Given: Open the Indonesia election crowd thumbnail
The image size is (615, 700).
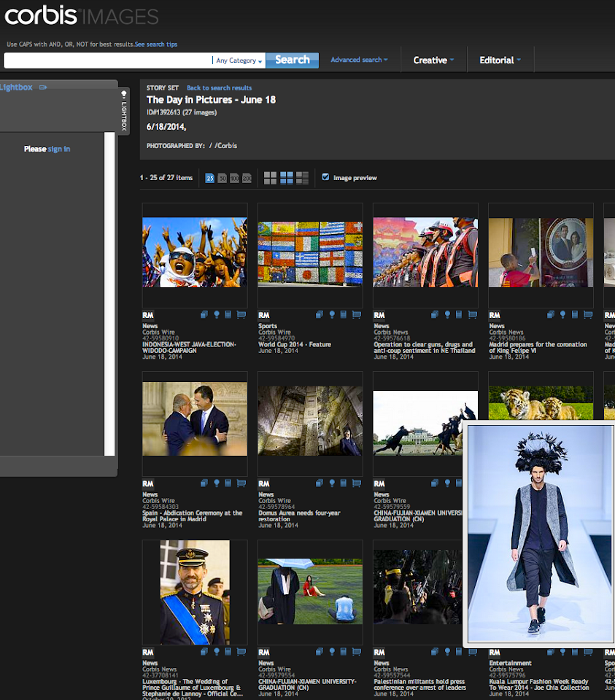Looking at the screenshot, I should pyautogui.click(x=195, y=252).
